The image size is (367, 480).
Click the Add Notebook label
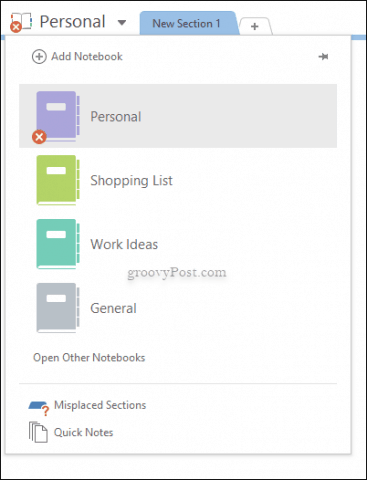(x=87, y=56)
